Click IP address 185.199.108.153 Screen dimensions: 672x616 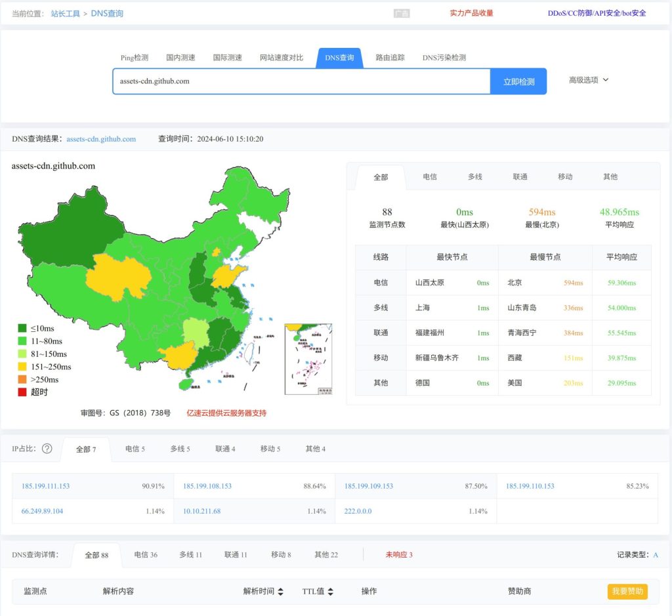[x=207, y=486]
